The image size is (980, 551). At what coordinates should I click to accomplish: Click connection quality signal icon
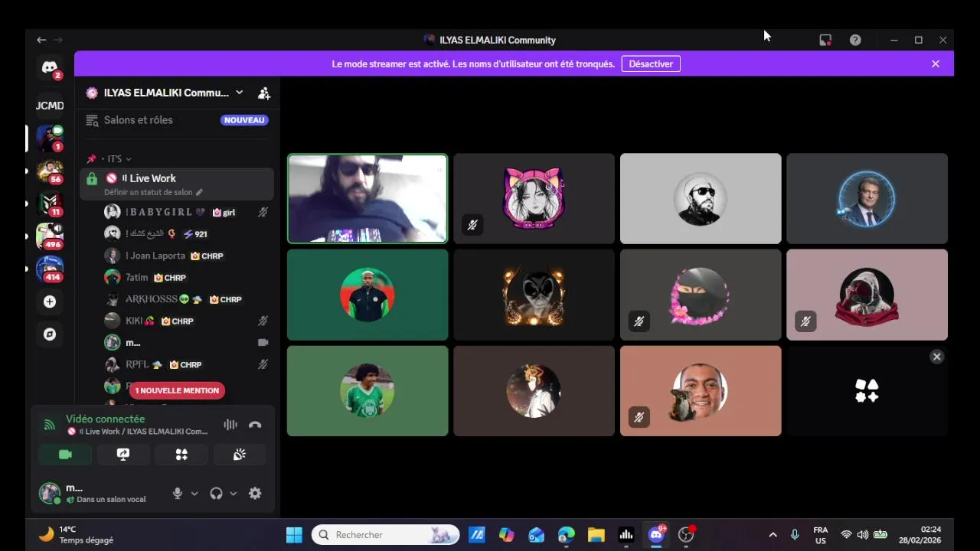pyautogui.click(x=50, y=425)
